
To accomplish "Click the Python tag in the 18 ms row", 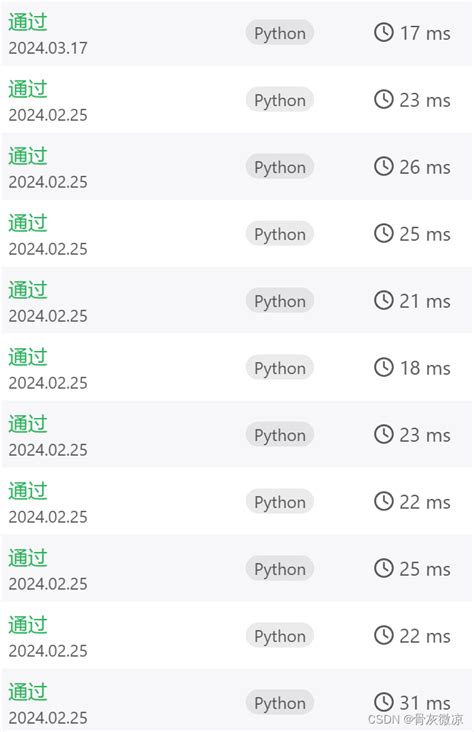I will coord(280,368).
